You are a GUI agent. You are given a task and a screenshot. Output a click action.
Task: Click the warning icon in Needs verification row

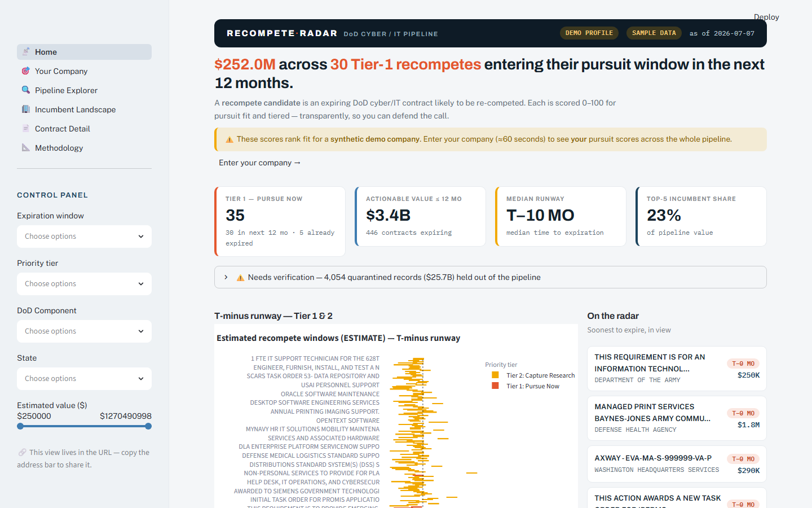pyautogui.click(x=240, y=277)
